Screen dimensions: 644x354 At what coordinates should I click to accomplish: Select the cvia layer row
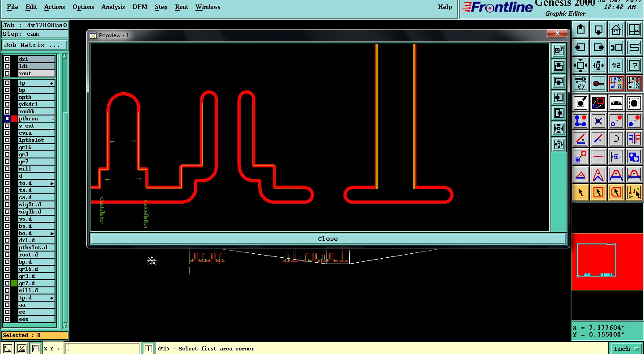click(x=37, y=133)
